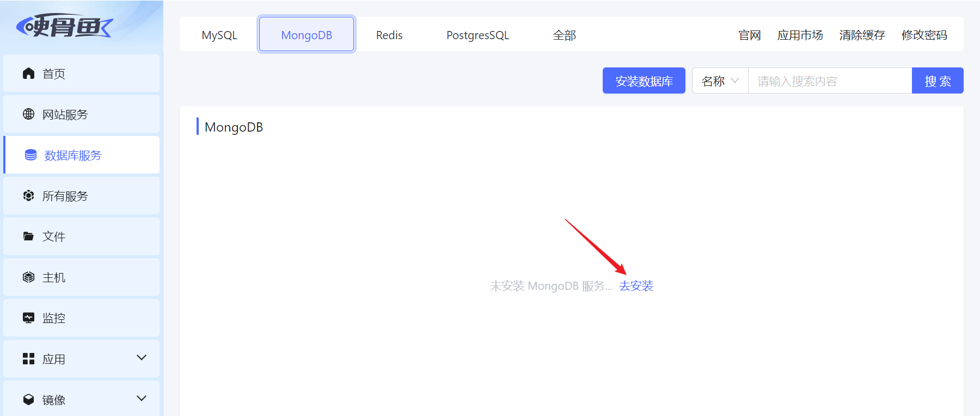Click the 安装数据库 button

tap(644, 80)
